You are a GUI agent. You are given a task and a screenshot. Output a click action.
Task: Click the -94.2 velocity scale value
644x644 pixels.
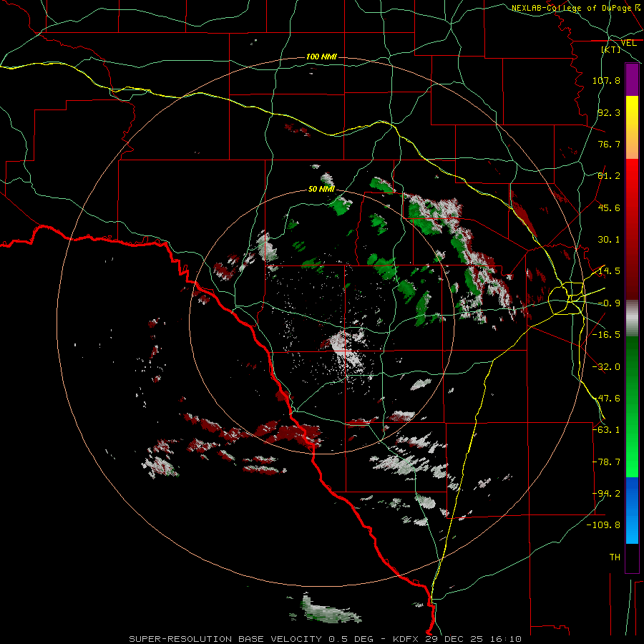(606, 494)
